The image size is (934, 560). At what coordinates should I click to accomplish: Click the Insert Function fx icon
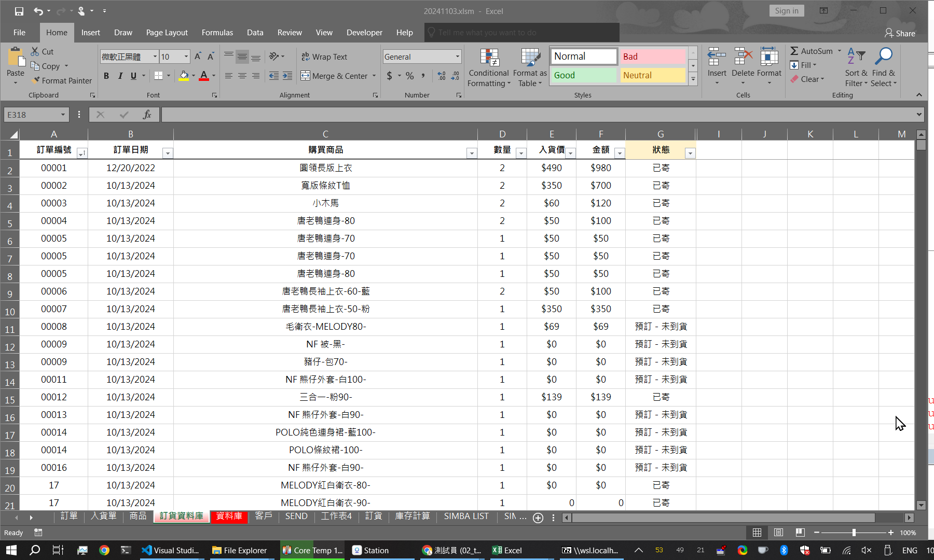(147, 115)
